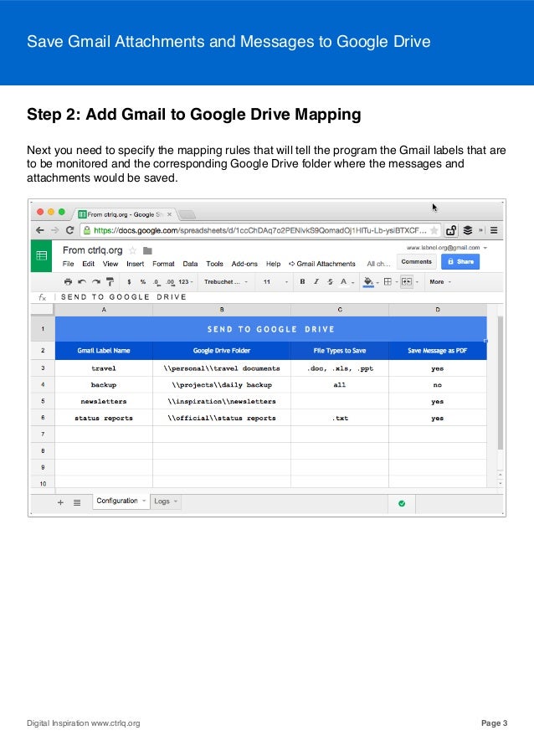This screenshot has height=756, width=534.
Task: Click the padlock extension icon in the browser toolbar
Action: click(x=451, y=230)
